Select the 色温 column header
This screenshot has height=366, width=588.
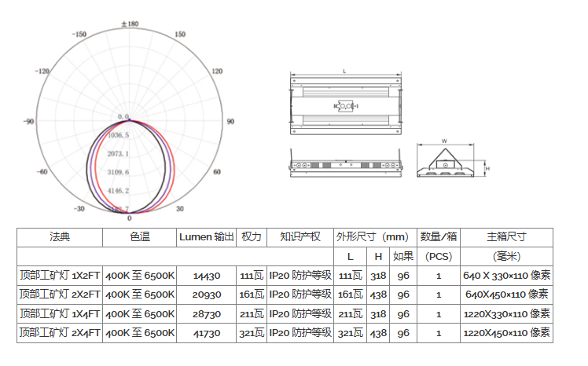click(140, 237)
